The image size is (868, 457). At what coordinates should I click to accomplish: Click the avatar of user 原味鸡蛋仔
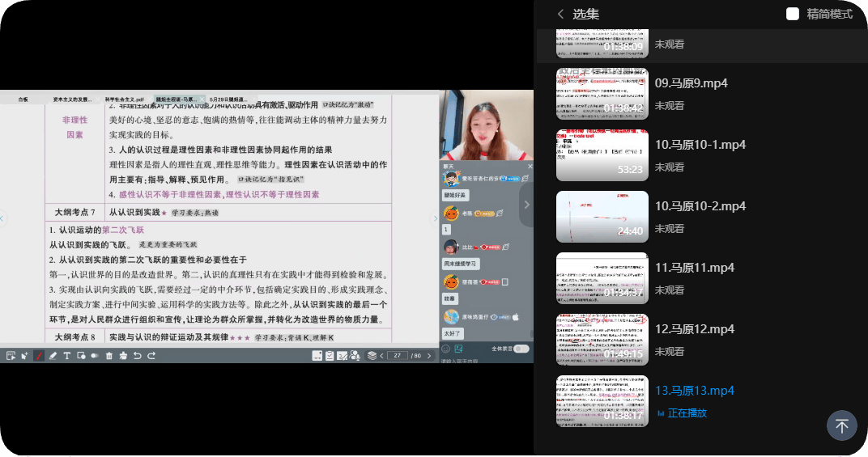pos(451,316)
